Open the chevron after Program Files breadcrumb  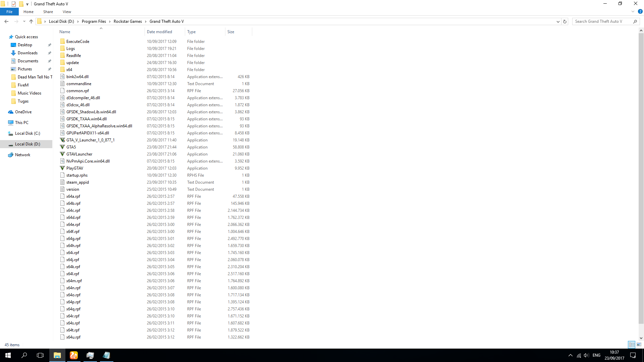click(x=110, y=21)
